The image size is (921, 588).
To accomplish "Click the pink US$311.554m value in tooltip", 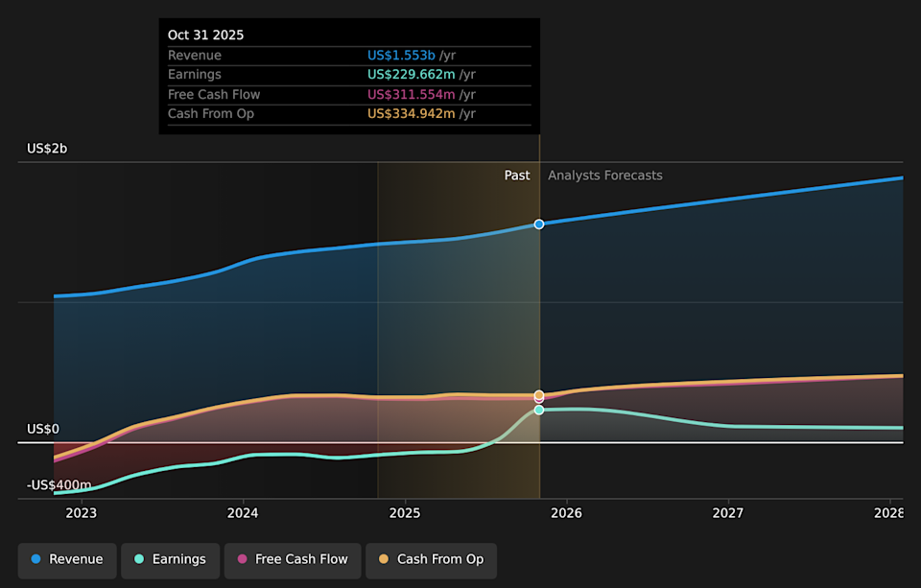I will click(x=409, y=94).
